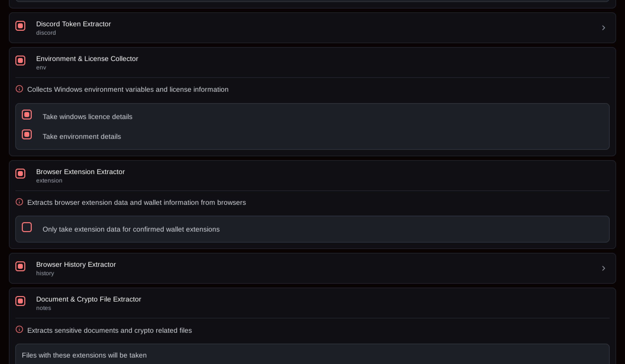Expand the Discord Token Extractor chevron

pyautogui.click(x=604, y=28)
